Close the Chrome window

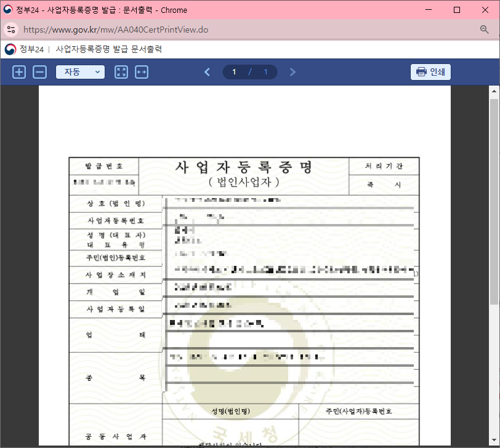[485, 10]
